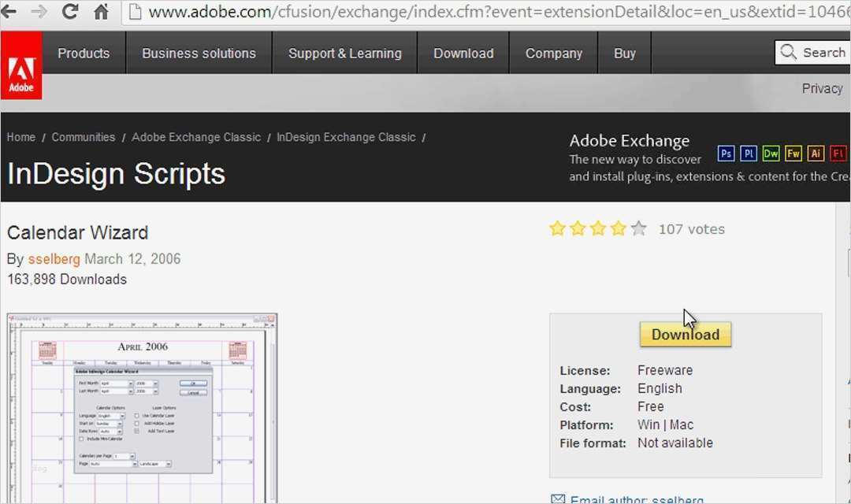Screen dimensions: 851x504
Task: Click the browser forward arrow
Action: tap(39, 11)
